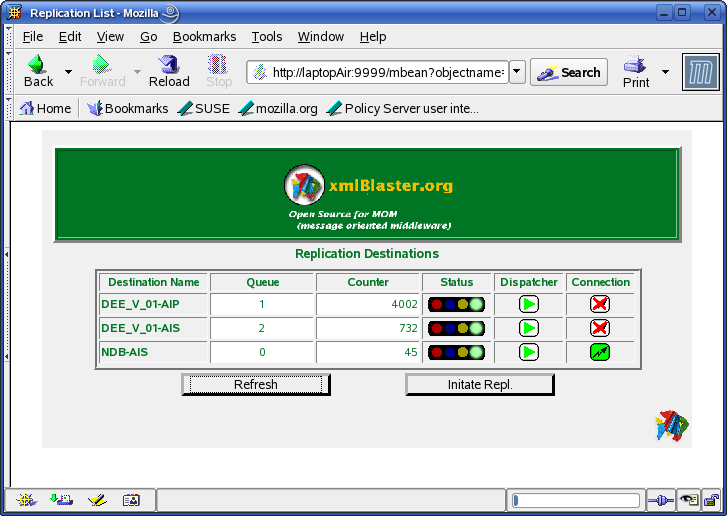The width and height of the screenshot is (727, 516).
Task: Click the Back navigation arrow icon
Action: (x=37, y=64)
